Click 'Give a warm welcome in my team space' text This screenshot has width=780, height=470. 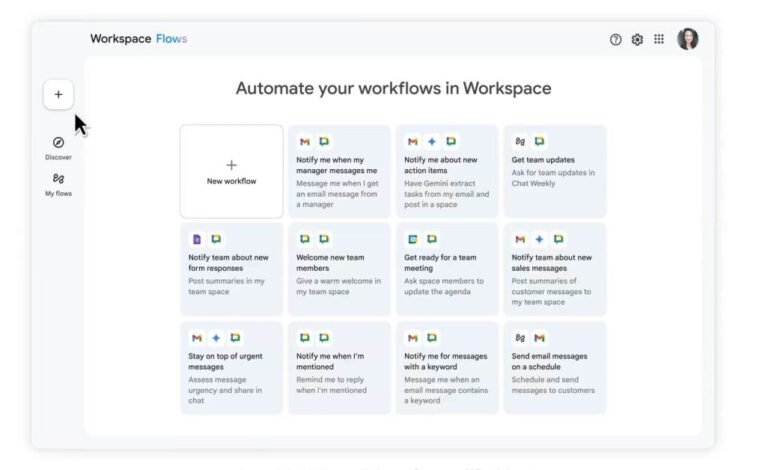[x=338, y=286]
